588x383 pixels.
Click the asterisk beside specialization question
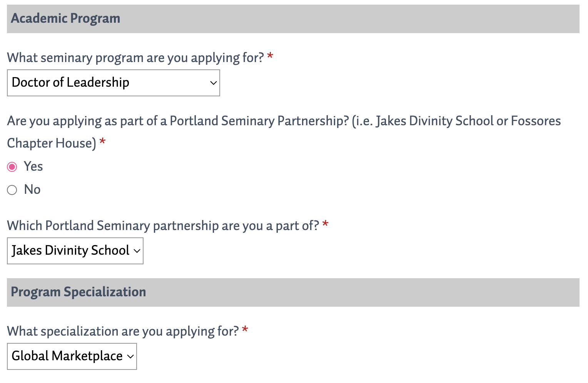[x=245, y=330]
